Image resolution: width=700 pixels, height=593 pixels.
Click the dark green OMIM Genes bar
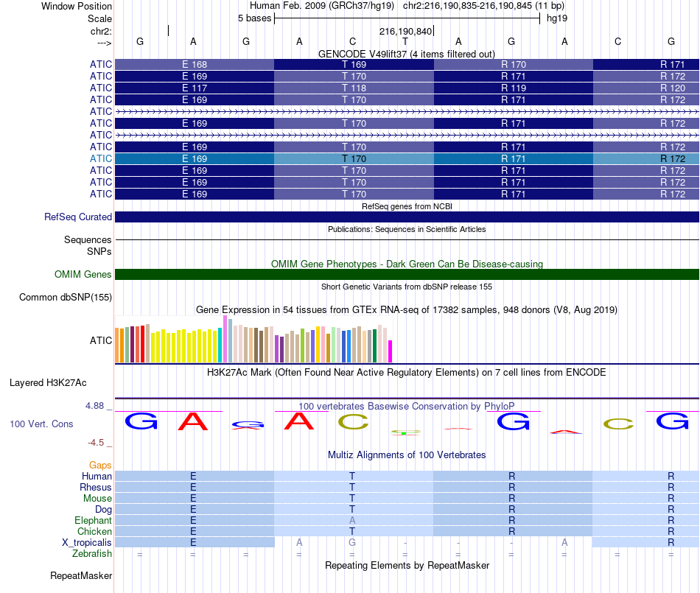coord(407,275)
